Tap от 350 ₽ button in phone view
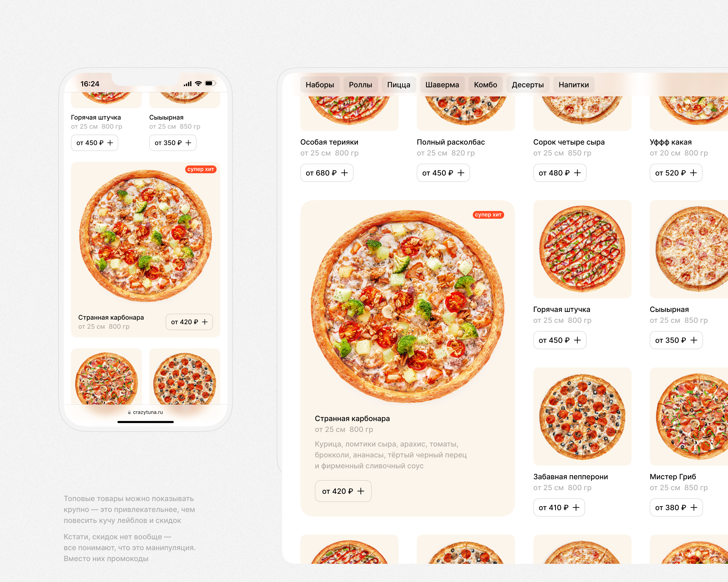728x582 pixels. click(x=173, y=143)
